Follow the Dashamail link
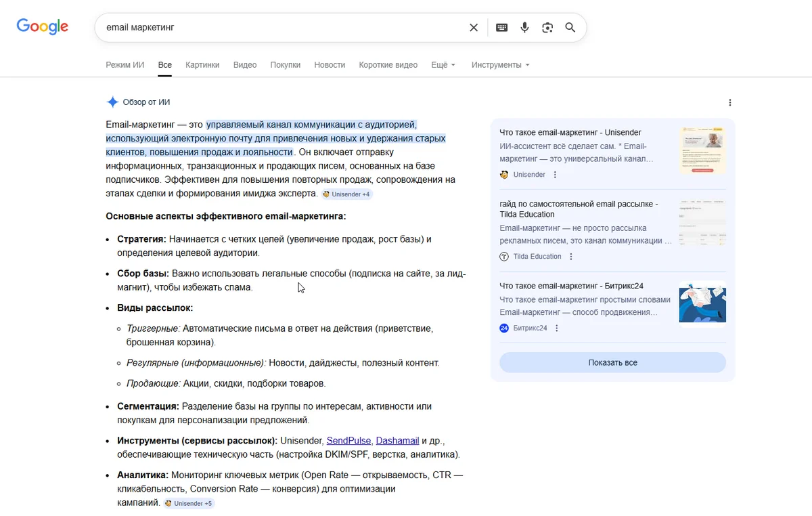Viewport: 812px width, 516px height. click(397, 441)
